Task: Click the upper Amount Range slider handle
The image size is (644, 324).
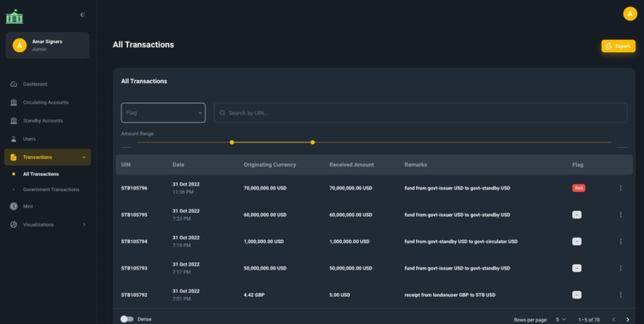Action: tap(312, 142)
